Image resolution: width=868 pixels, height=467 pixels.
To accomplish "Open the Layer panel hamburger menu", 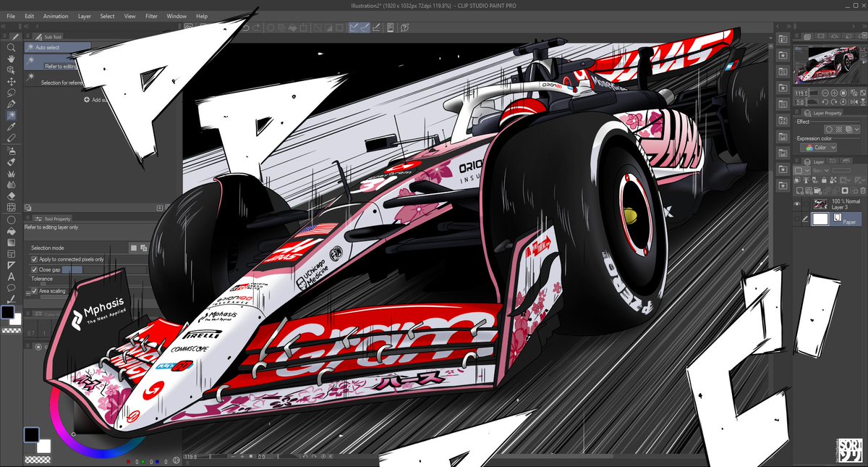I will point(796,161).
